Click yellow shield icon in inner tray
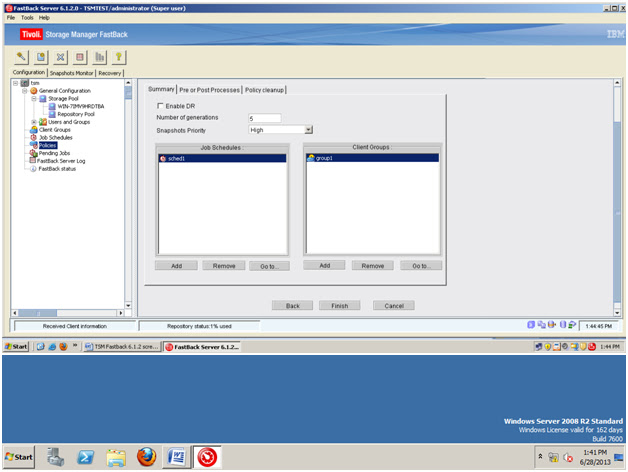 (x=547, y=347)
